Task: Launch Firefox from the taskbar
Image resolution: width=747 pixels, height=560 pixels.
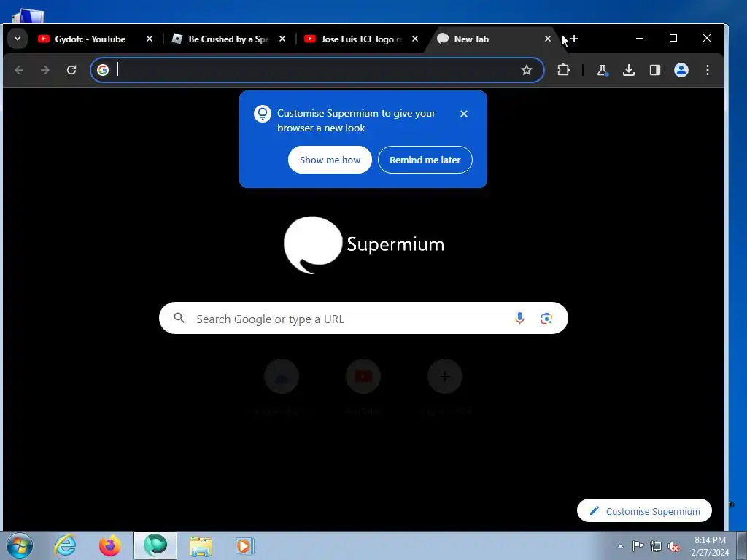Action: [109, 545]
